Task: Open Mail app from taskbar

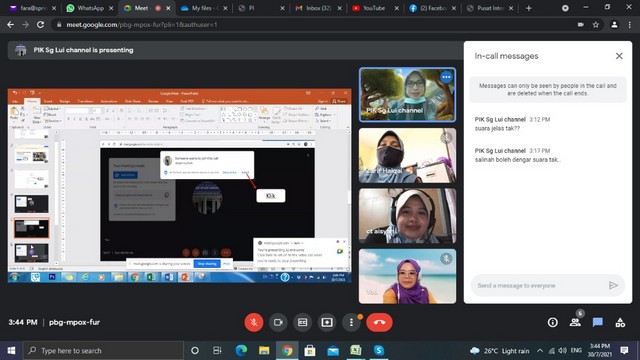Action: pyautogui.click(x=333, y=350)
